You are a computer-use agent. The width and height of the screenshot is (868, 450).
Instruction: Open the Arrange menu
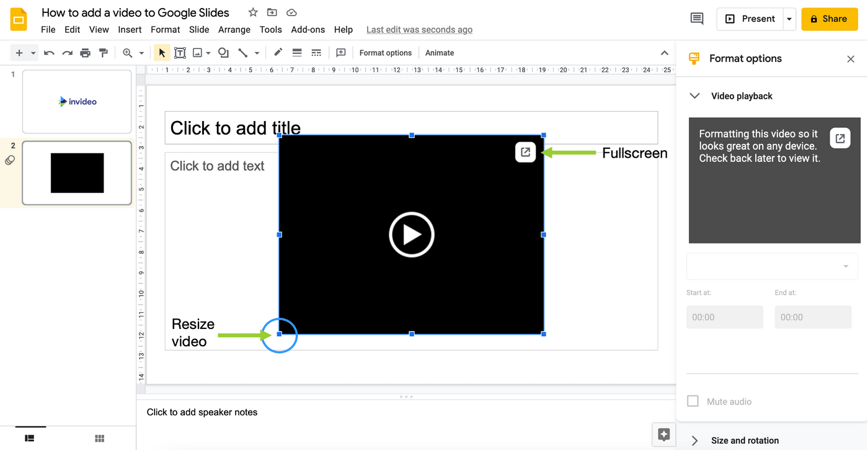coord(234,29)
